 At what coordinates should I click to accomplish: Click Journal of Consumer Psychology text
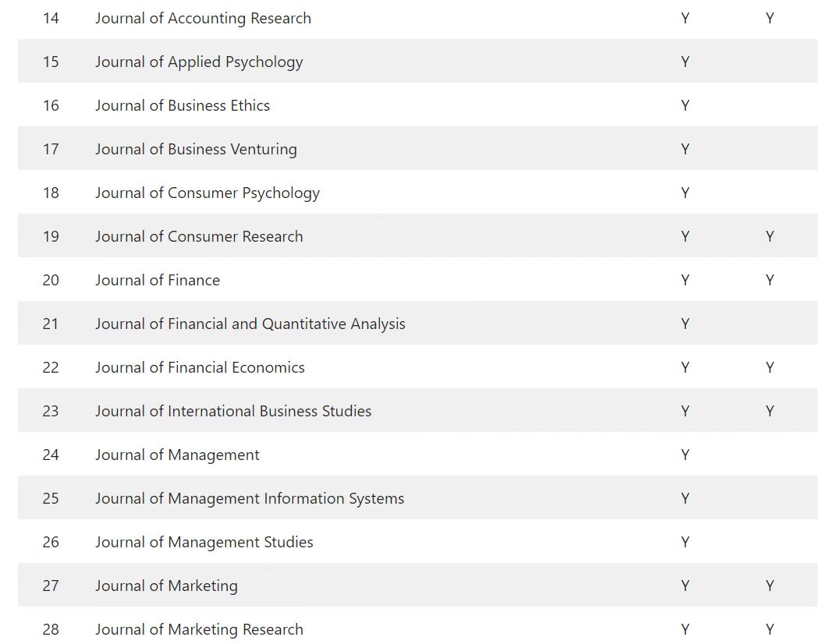[x=207, y=193]
